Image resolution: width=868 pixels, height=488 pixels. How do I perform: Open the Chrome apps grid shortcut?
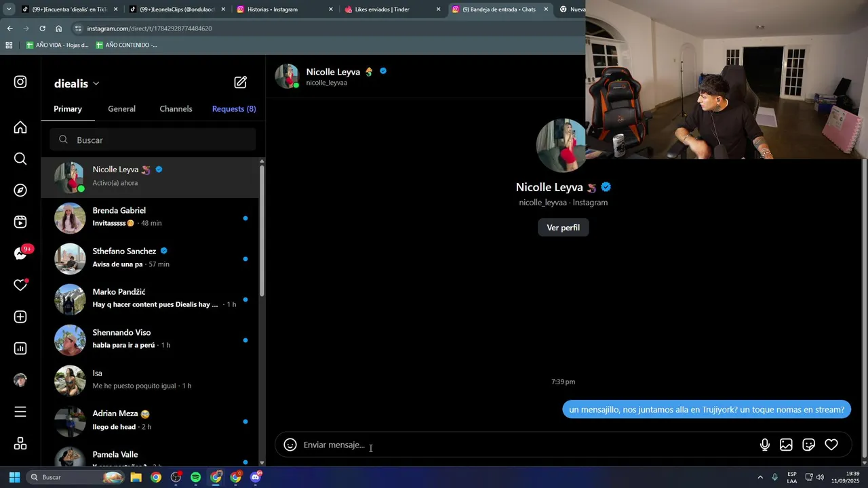(x=9, y=45)
